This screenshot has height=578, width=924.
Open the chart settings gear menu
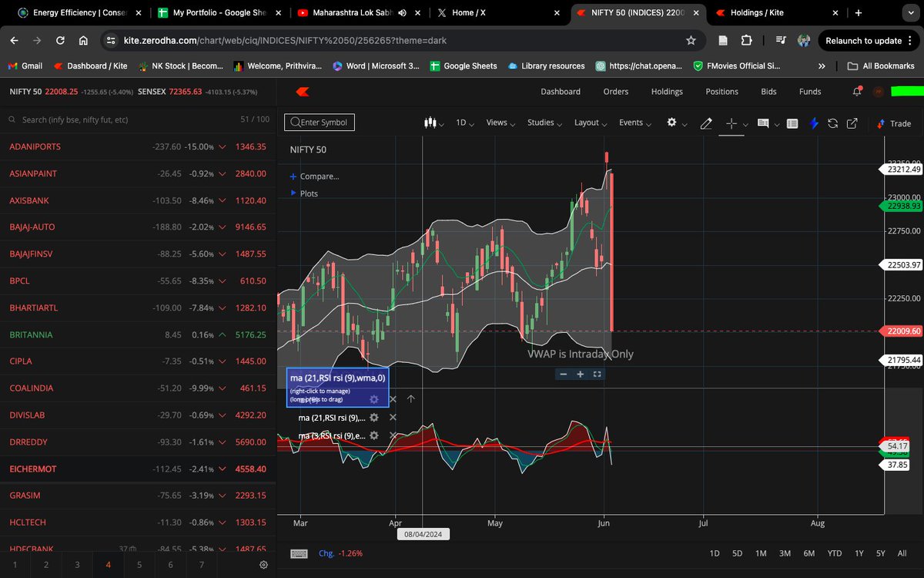(x=676, y=123)
